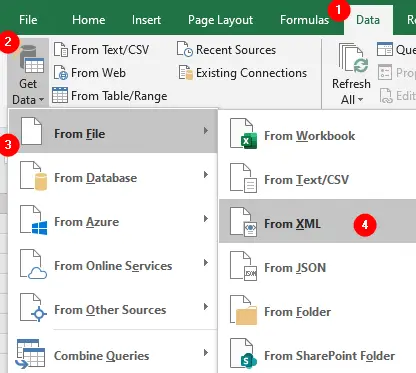Click the From Table/Range grid icon

[60, 95]
